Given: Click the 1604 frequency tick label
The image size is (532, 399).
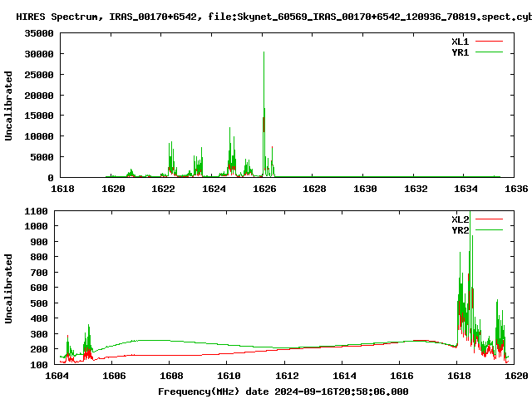Looking at the screenshot, I should pos(57,376).
